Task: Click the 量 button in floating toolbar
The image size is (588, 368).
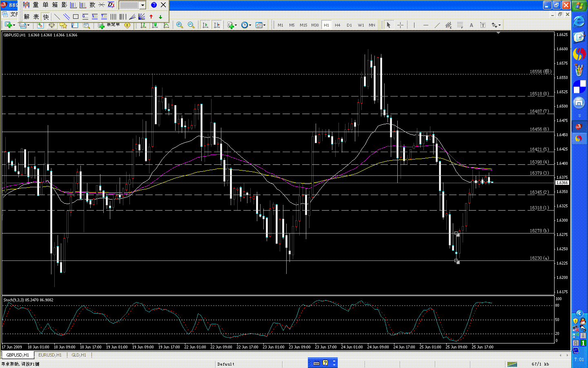Action: [36, 5]
